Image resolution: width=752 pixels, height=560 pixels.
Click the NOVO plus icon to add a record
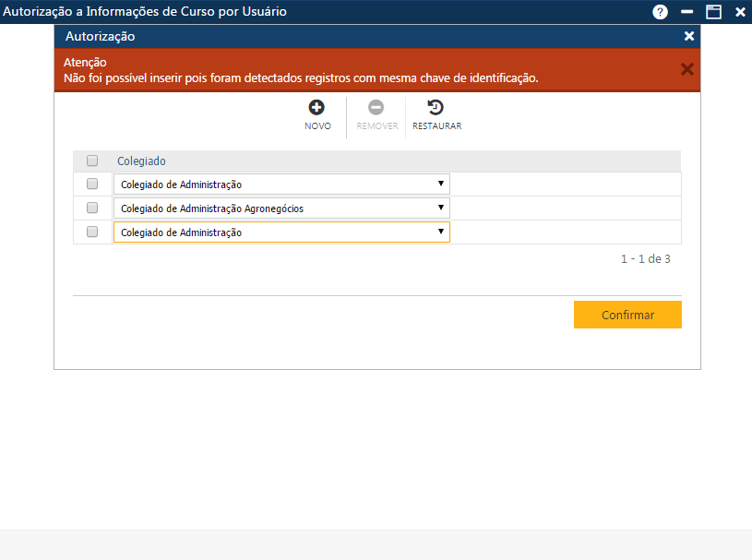(x=316, y=108)
